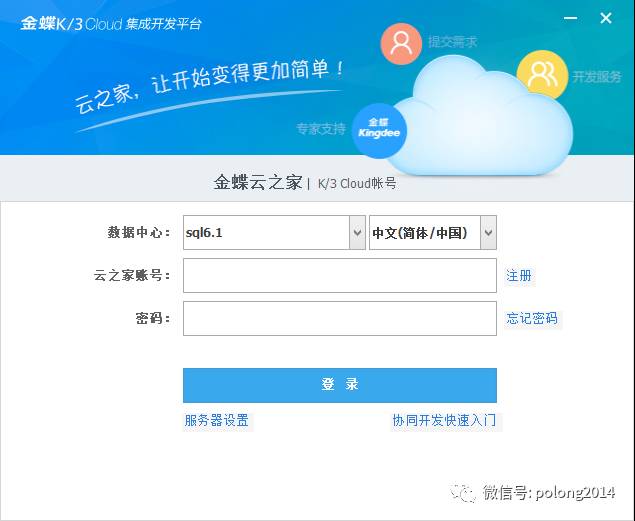
Task: Click the orange 提交需求 person icon
Action: point(401,44)
